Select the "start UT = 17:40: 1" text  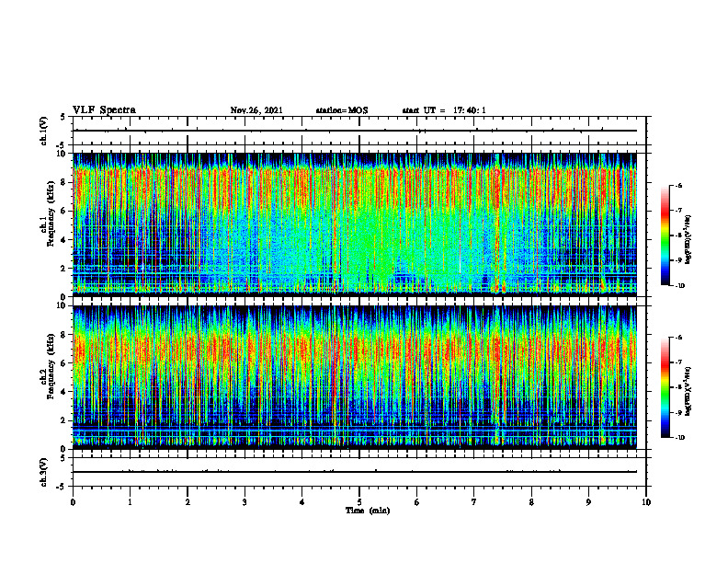[x=444, y=110]
